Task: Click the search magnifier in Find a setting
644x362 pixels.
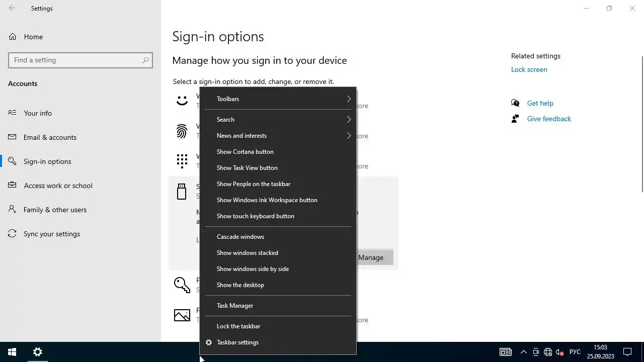Action: coord(145,60)
